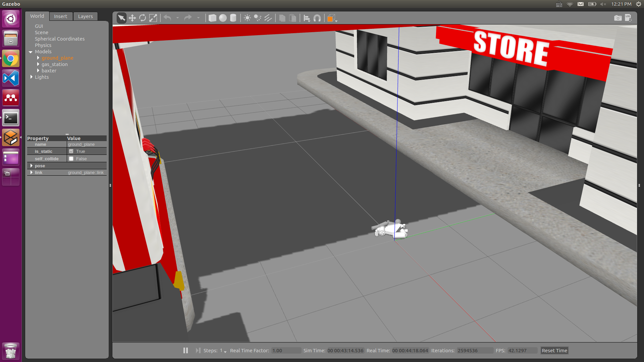Expand the gas_station model tree item

[x=38, y=64]
